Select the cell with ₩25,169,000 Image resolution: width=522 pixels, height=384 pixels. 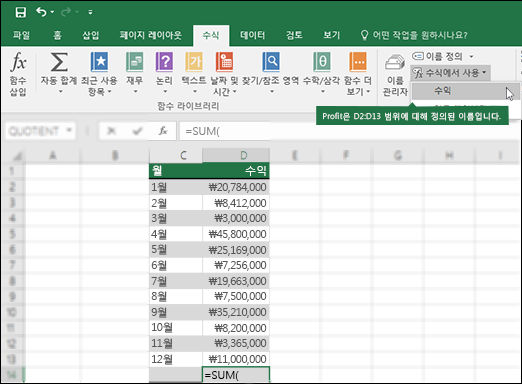(236, 250)
